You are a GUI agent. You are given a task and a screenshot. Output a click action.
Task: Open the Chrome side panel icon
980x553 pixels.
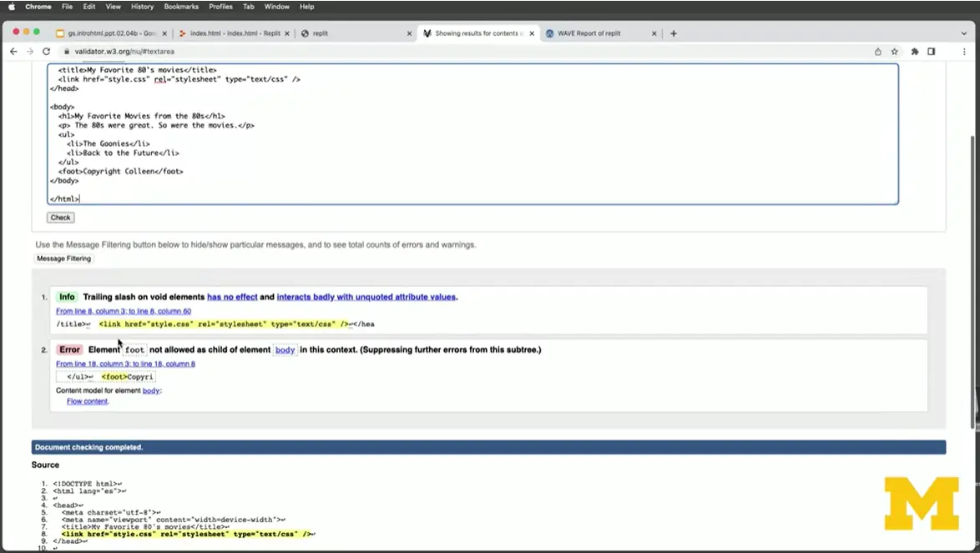[x=932, y=51]
